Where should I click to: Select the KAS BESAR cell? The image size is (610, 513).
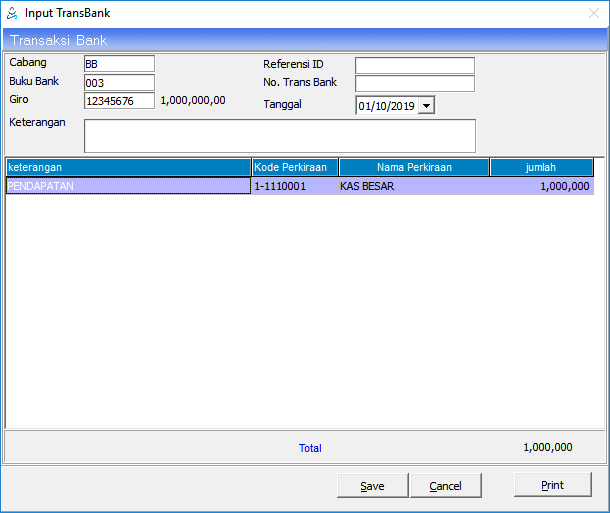pyautogui.click(x=414, y=186)
